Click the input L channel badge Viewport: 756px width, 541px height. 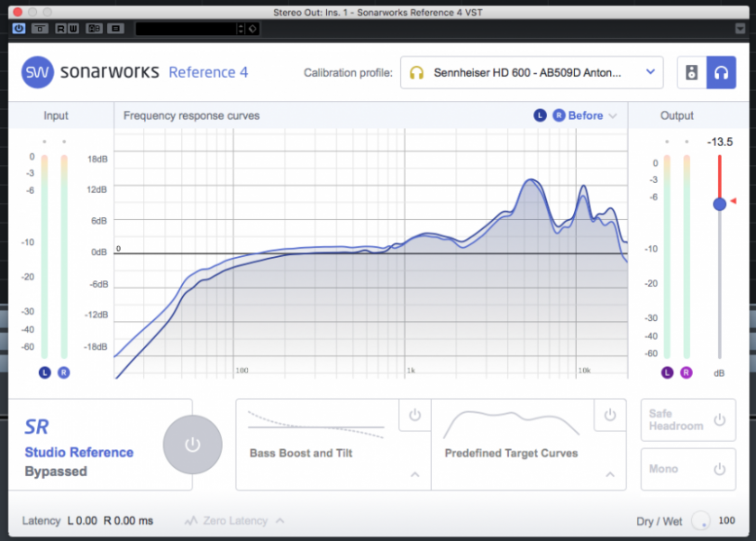(x=45, y=372)
